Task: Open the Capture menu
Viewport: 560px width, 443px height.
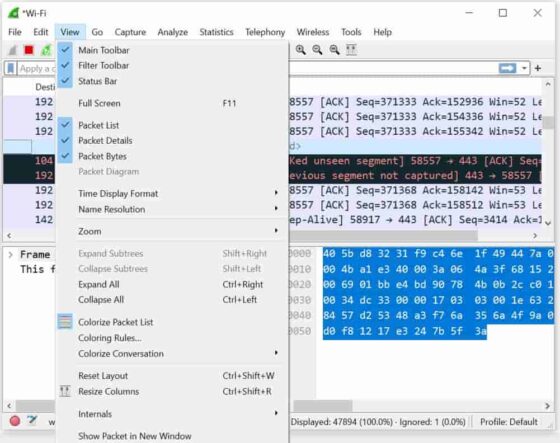Action: (x=130, y=32)
